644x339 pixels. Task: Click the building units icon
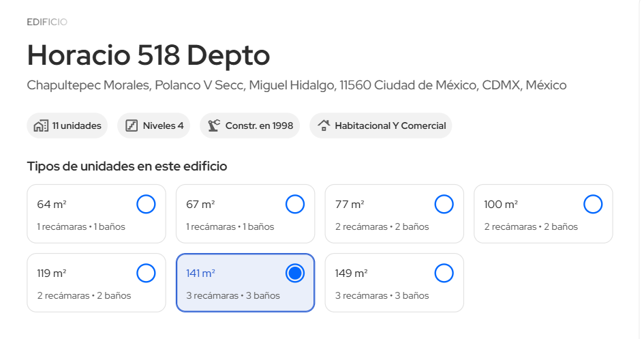[41, 126]
